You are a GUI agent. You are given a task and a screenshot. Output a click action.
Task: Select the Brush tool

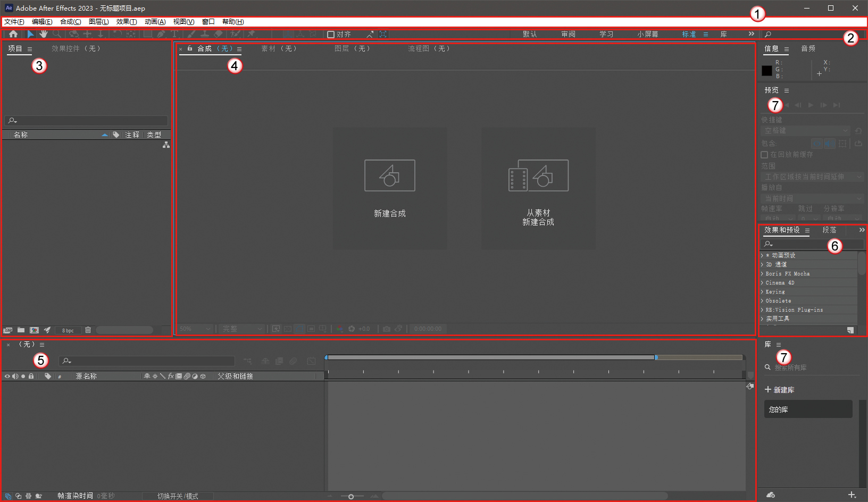click(x=191, y=34)
